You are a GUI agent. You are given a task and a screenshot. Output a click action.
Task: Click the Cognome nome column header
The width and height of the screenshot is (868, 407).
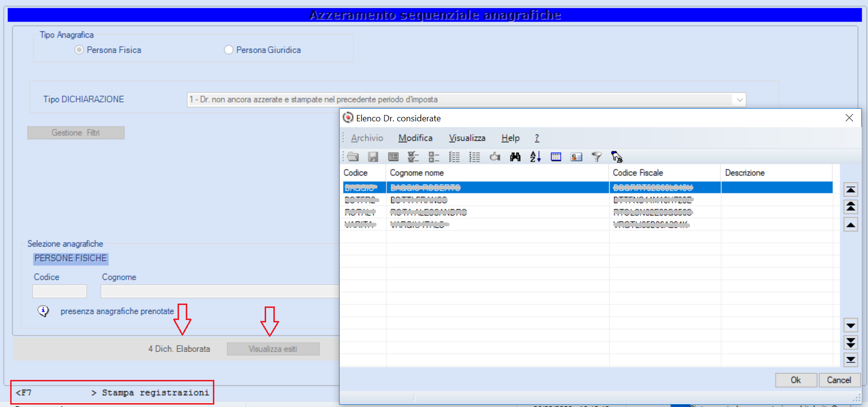497,173
